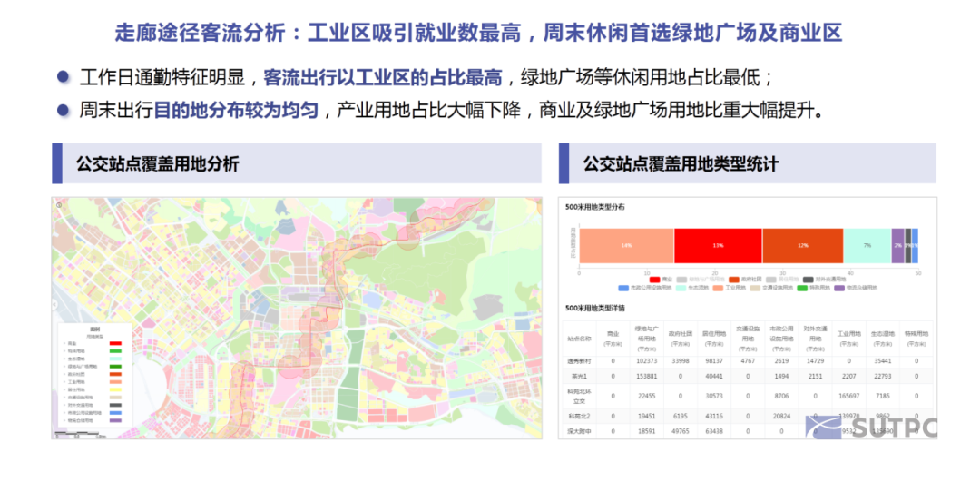Click the red 13% bar segment
Screen dimensions: 980x482
[x=718, y=246]
